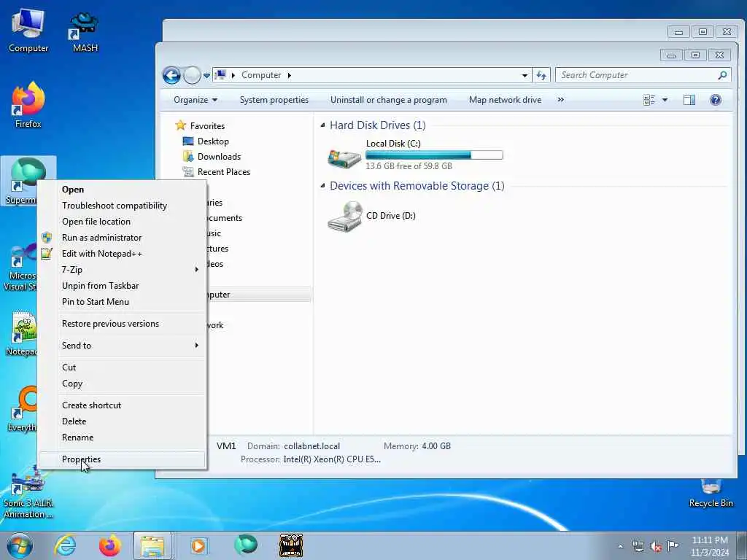Select the Everything desktop shortcut
This screenshot has width=747, height=560.
(22, 408)
